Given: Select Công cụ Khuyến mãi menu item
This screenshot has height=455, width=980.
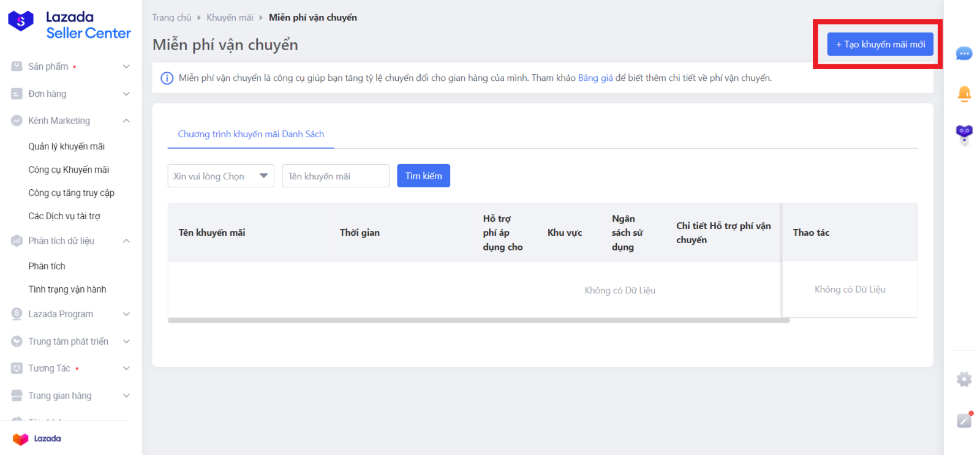Looking at the screenshot, I should [69, 170].
